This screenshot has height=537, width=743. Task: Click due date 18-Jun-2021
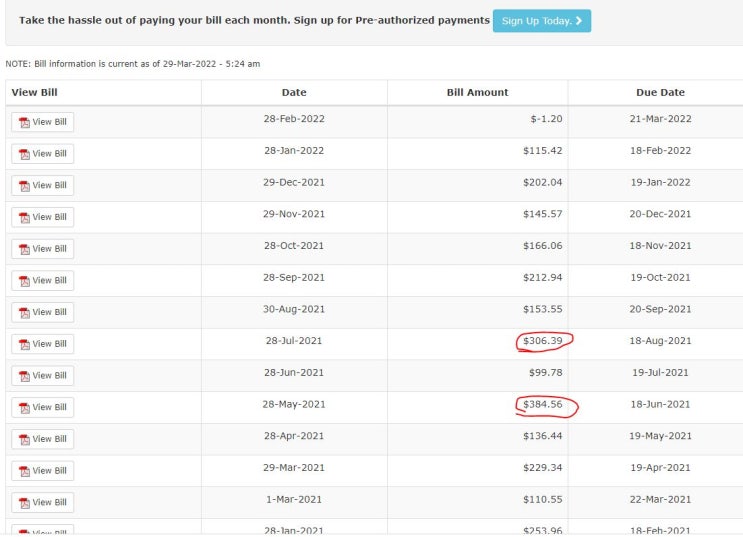click(660, 404)
